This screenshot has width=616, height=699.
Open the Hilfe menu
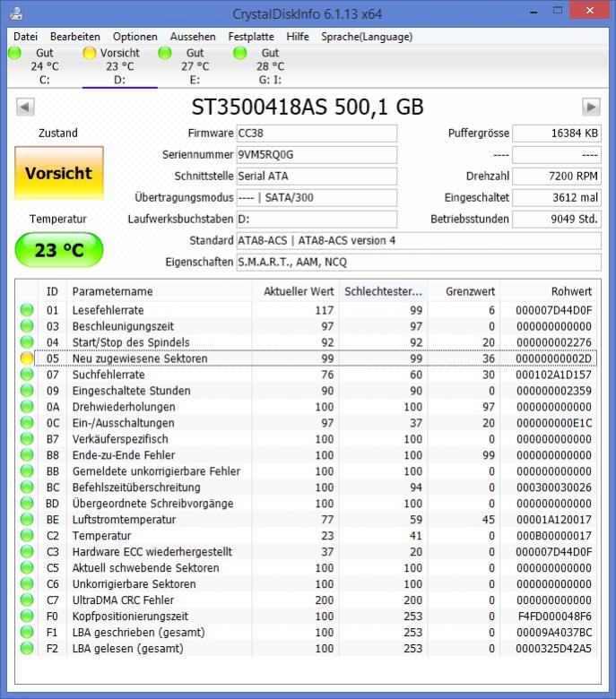coord(298,37)
